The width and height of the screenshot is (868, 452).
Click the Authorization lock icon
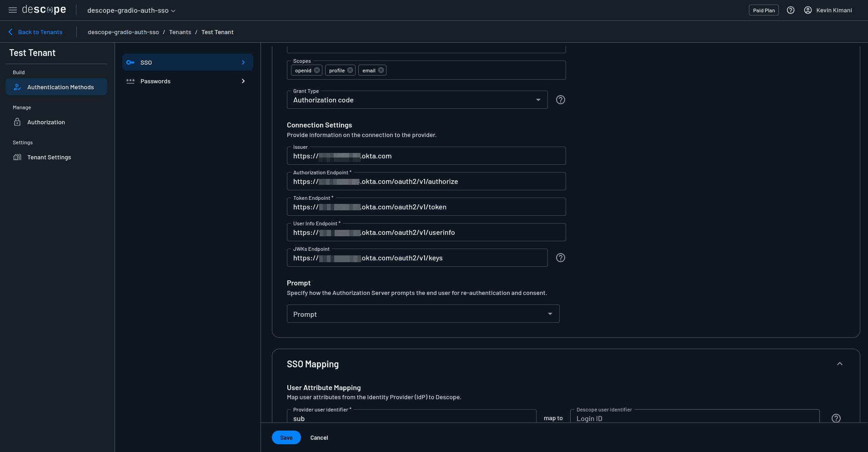point(17,122)
